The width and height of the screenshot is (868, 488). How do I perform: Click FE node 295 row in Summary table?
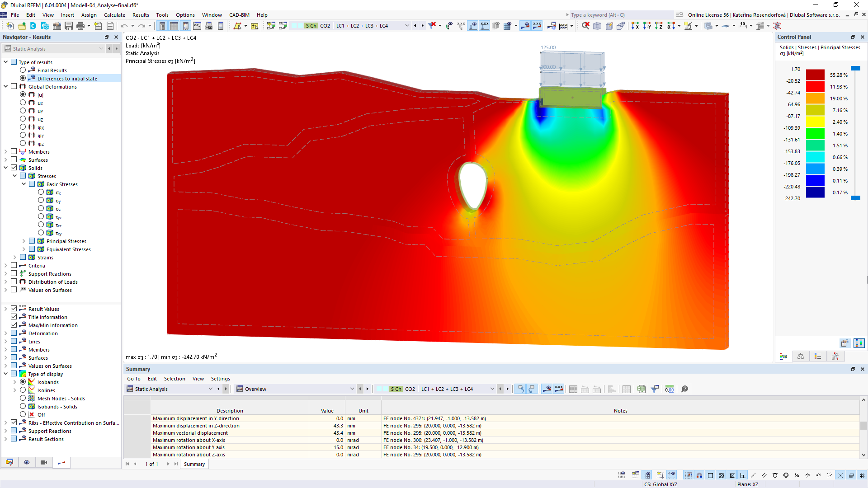click(434, 426)
